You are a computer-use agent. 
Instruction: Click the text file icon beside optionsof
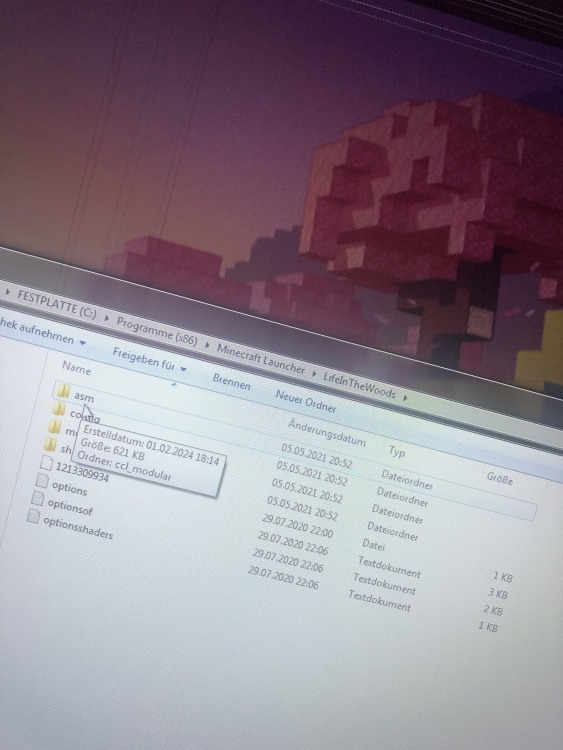pos(38,499)
